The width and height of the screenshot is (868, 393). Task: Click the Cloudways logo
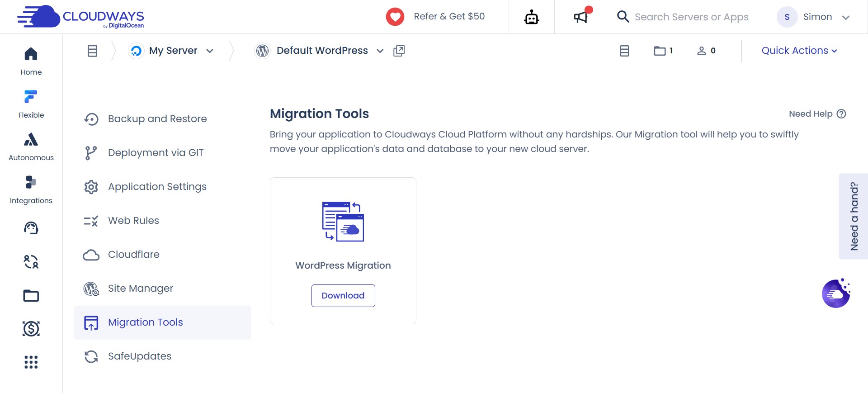(x=80, y=17)
